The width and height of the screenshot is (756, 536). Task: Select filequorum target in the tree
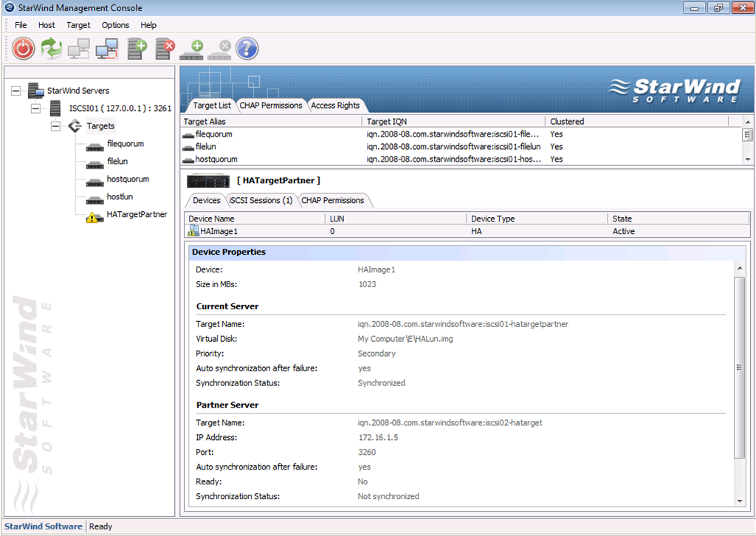(x=126, y=144)
